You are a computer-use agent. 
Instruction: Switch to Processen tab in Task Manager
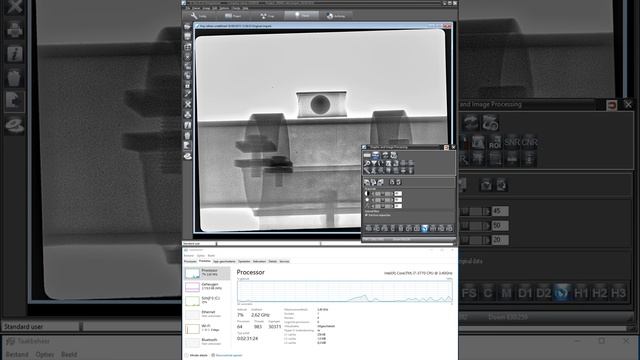coord(190,261)
